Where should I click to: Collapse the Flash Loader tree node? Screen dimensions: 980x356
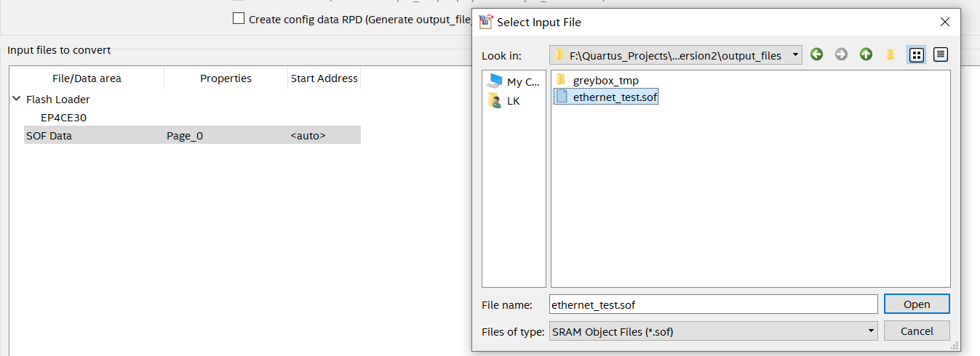click(x=17, y=99)
